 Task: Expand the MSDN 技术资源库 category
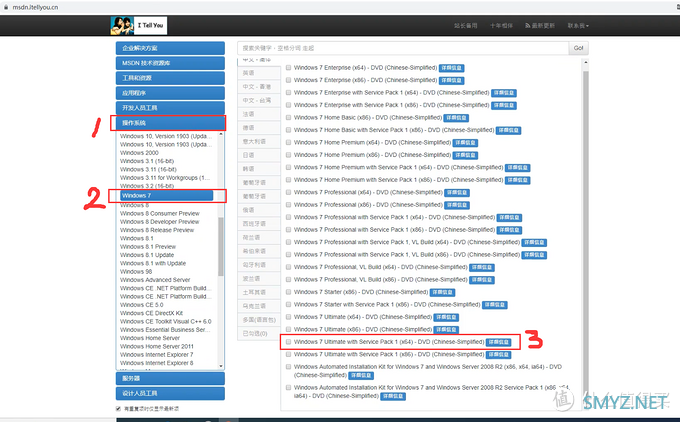(x=170, y=63)
